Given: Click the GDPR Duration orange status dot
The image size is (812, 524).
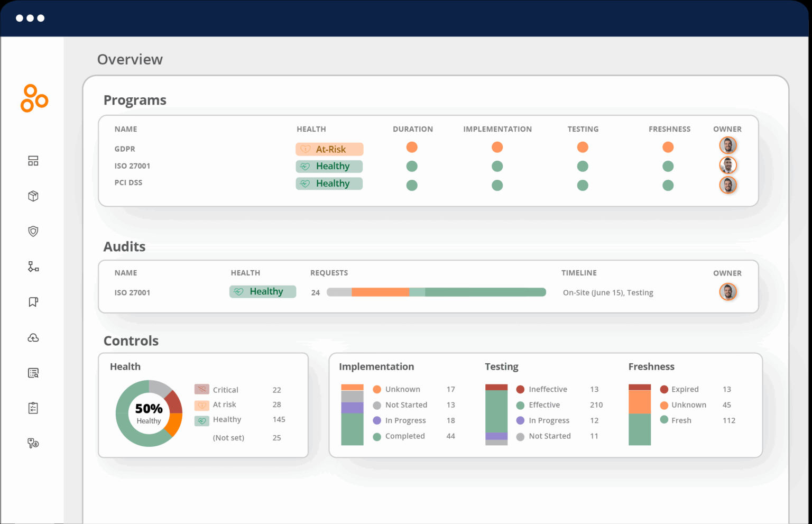Looking at the screenshot, I should tap(412, 147).
